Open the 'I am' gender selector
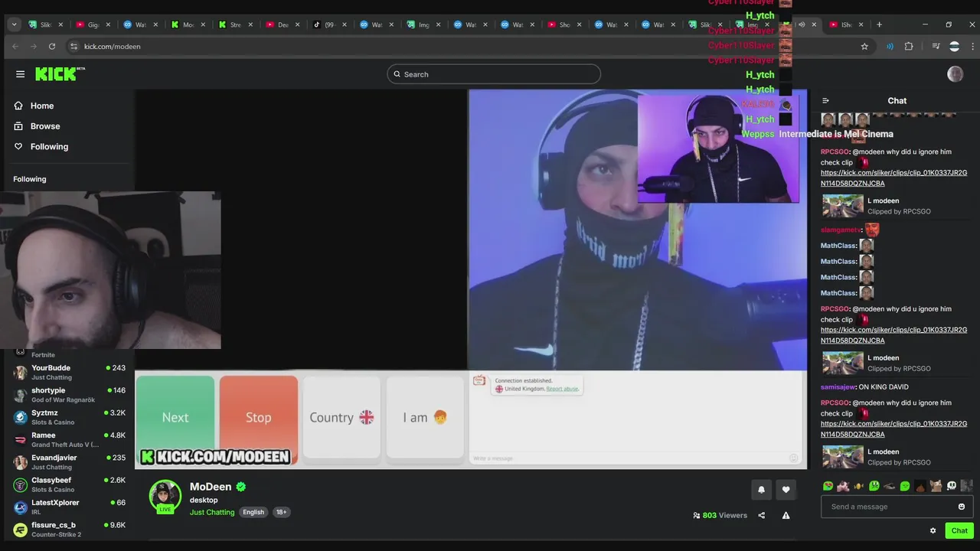The width and height of the screenshot is (980, 551). pyautogui.click(x=425, y=417)
